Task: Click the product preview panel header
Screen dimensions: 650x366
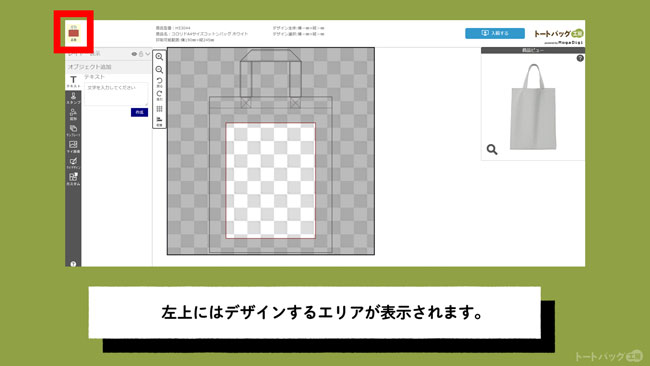Action: click(x=533, y=50)
